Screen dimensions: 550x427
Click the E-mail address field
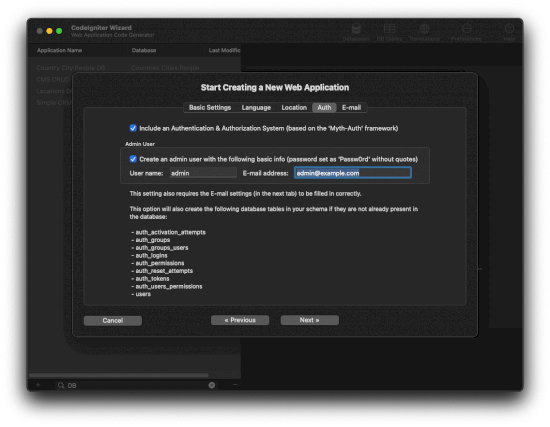[x=353, y=173]
